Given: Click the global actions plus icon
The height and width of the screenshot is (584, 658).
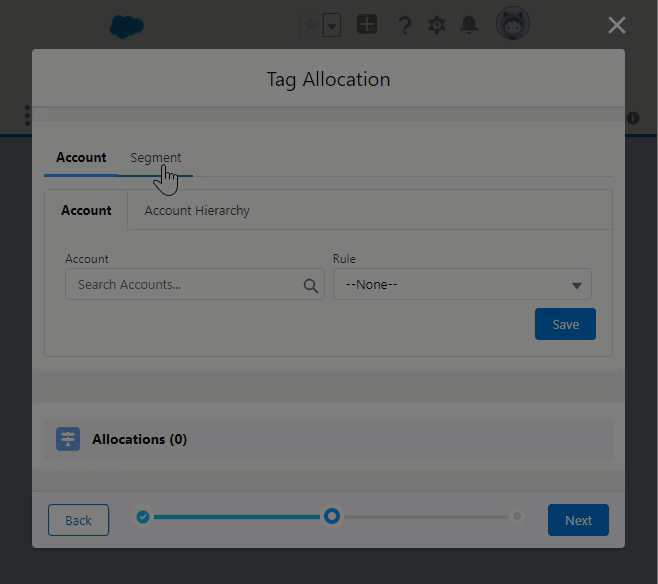Looking at the screenshot, I should [367, 25].
